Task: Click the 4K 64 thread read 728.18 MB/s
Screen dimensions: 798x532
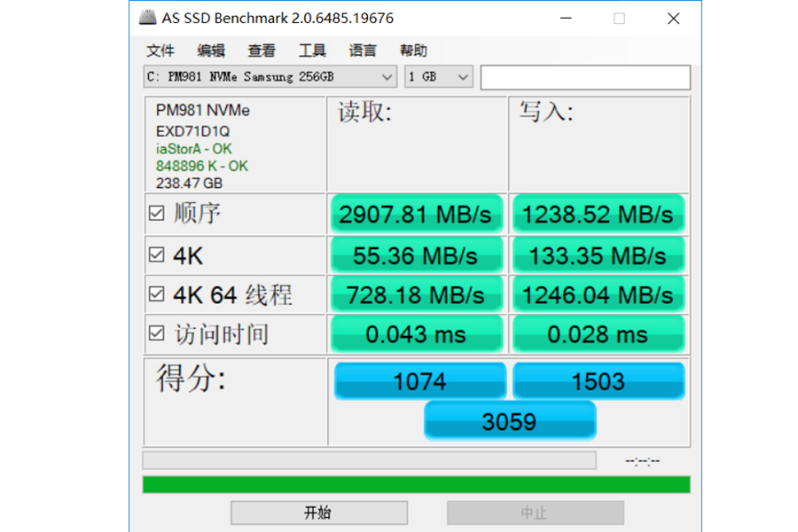Action: pos(417,294)
